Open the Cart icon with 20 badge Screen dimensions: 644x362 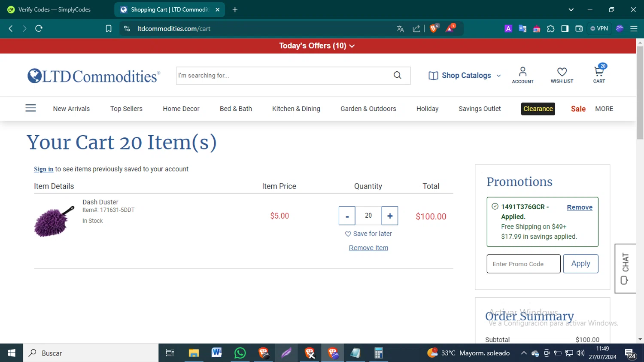(599, 74)
